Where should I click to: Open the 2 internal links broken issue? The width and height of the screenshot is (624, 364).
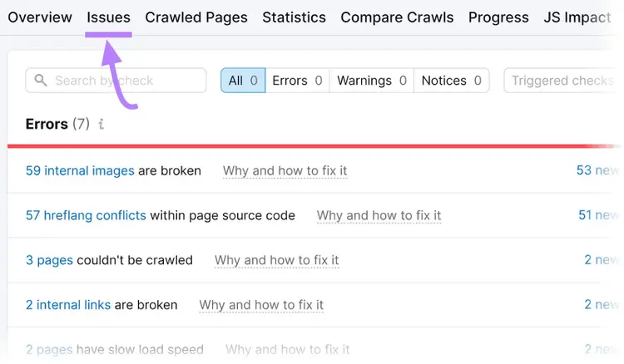click(x=68, y=305)
